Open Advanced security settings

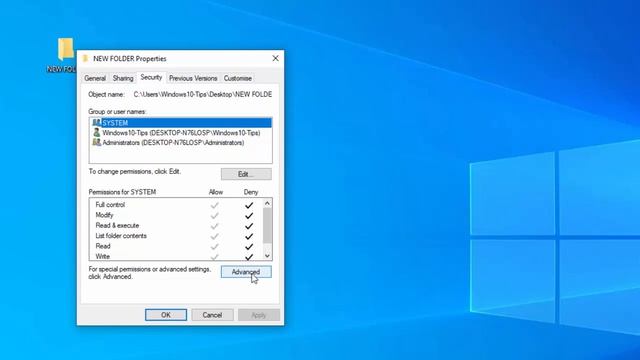pyautogui.click(x=246, y=272)
